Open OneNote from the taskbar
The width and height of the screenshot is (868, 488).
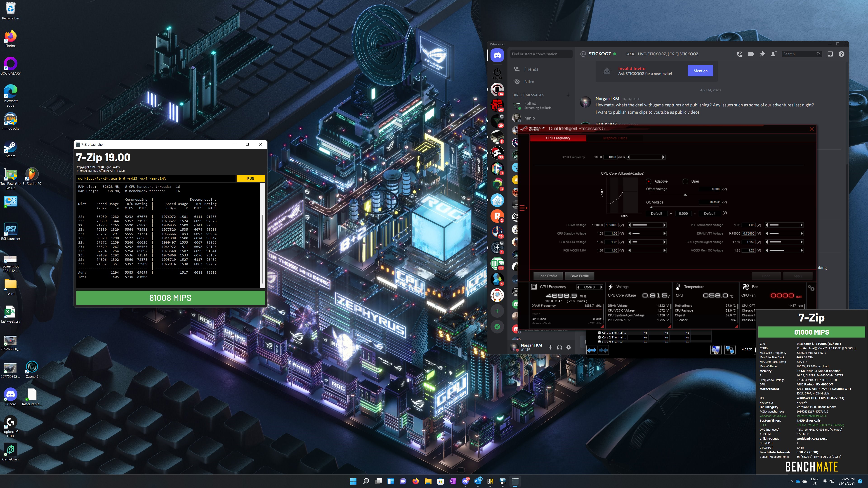pyautogui.click(x=453, y=481)
